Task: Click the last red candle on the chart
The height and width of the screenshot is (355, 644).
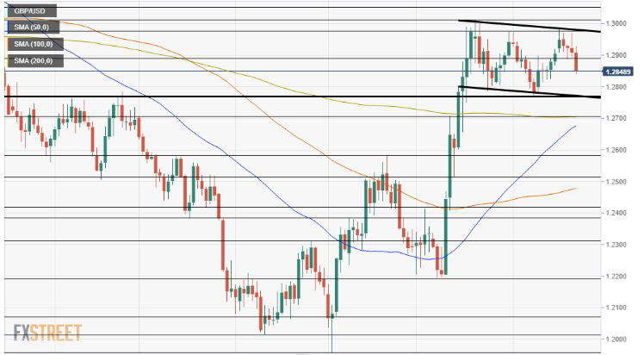Action: [576, 61]
